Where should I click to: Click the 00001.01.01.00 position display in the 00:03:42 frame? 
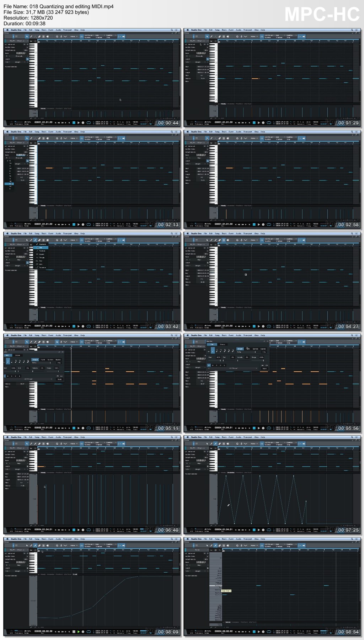point(43,326)
